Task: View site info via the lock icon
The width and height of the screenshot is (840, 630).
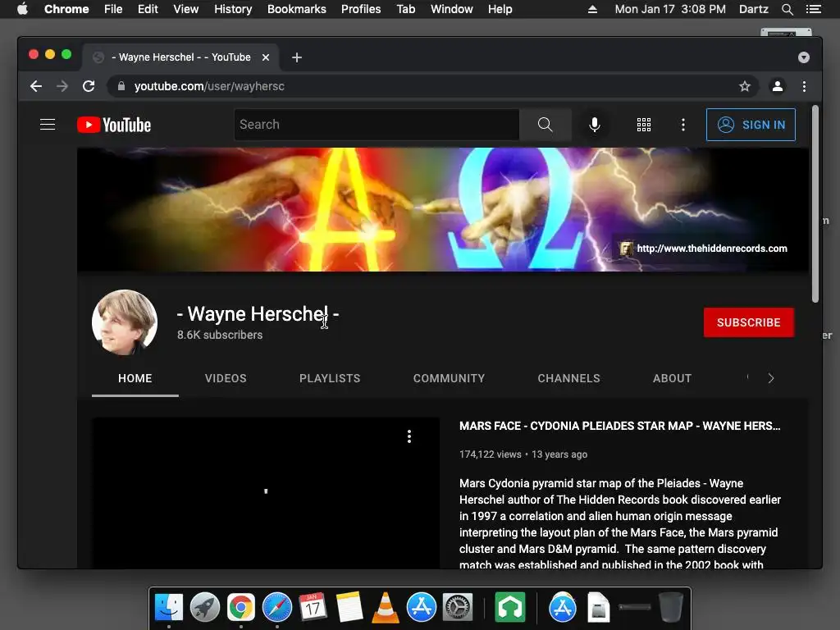Action: [x=121, y=86]
